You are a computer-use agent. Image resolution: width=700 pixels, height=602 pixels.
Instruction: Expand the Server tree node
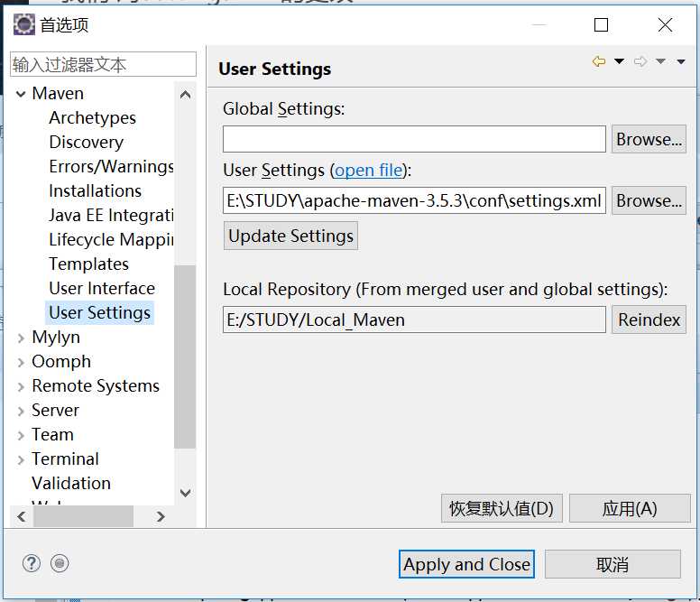point(21,411)
